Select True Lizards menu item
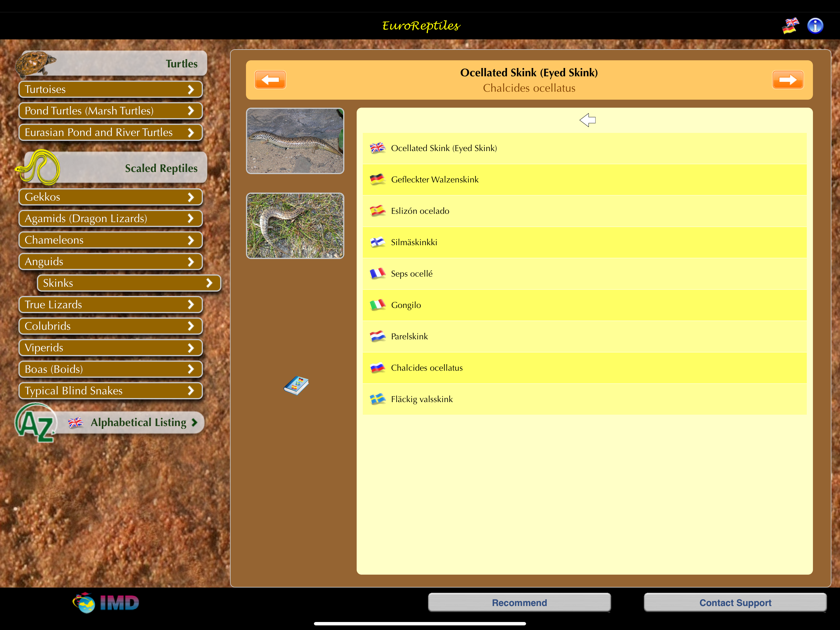 (110, 304)
